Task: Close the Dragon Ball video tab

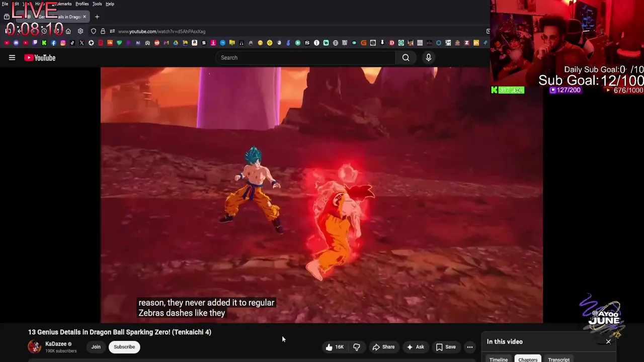Action: [85, 17]
